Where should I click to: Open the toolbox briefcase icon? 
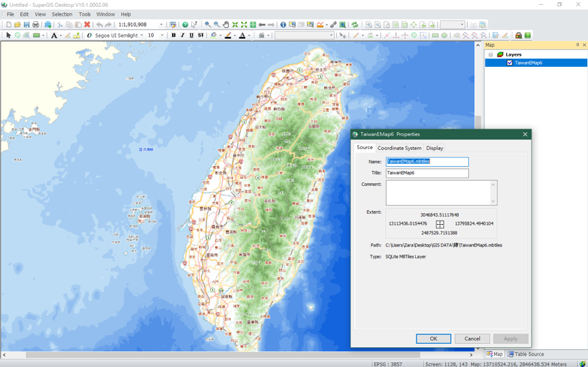(x=519, y=35)
